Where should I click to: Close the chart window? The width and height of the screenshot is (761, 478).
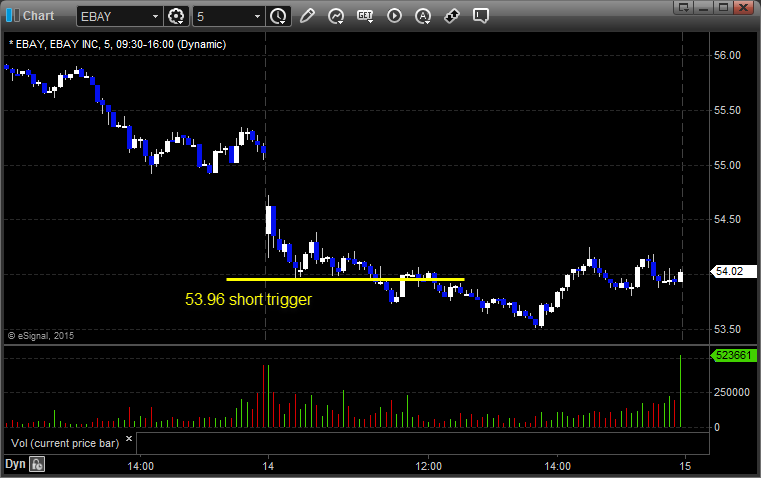(743, 7)
